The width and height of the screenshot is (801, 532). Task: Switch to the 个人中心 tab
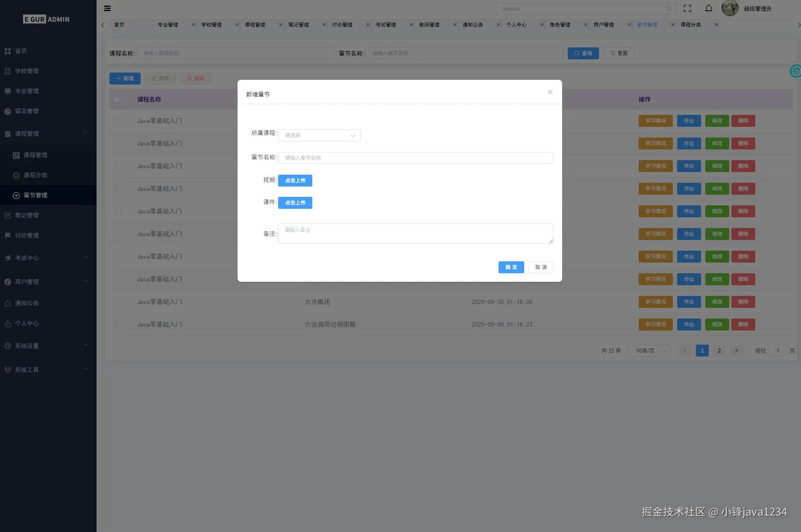(x=516, y=25)
